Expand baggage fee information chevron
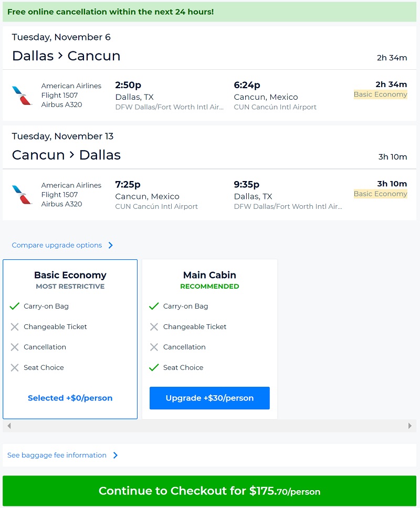420x508 pixels. (115, 456)
